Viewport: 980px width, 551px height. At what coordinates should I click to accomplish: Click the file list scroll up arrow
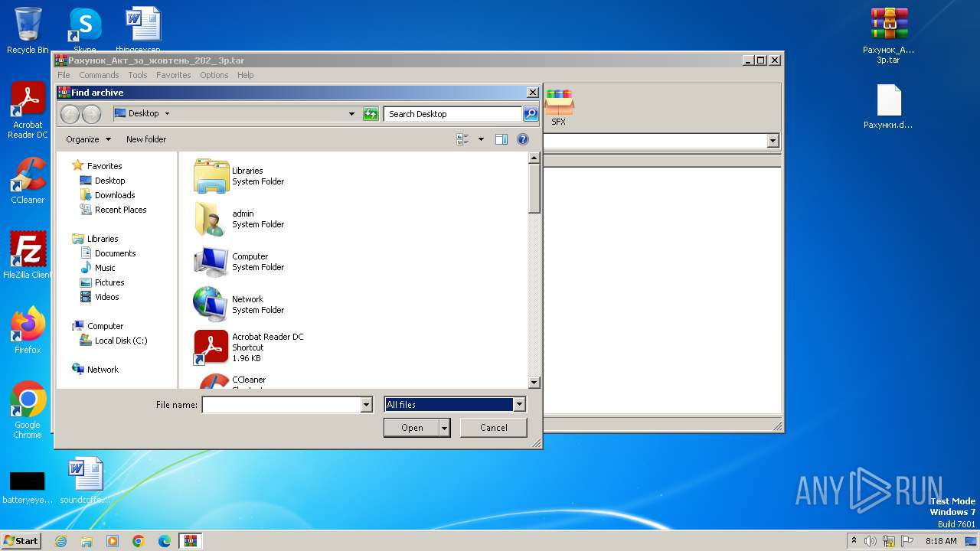click(x=534, y=158)
